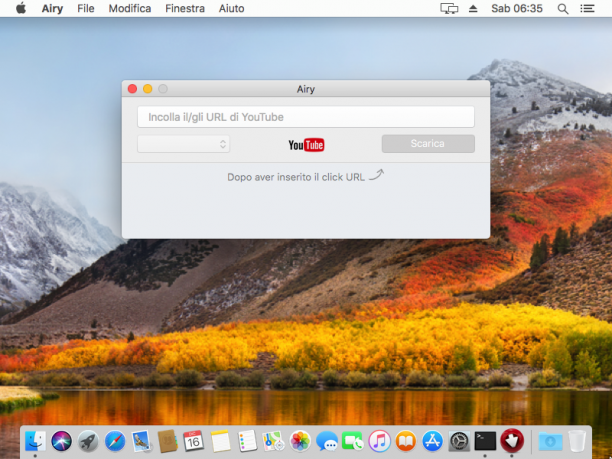This screenshot has width=612, height=459.
Task: Open Messages from the Dock
Action: (327, 441)
